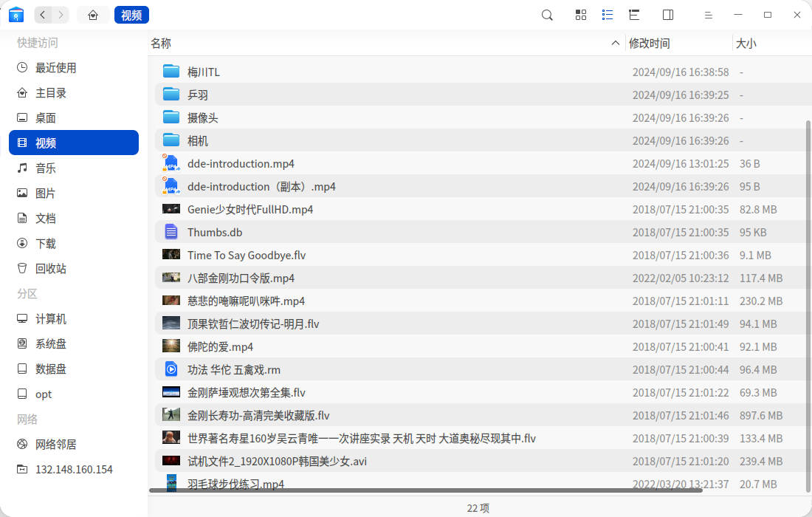The height and width of the screenshot is (517, 812).
Task: Click dde-introduction.mp4 file icon
Action: (x=171, y=163)
